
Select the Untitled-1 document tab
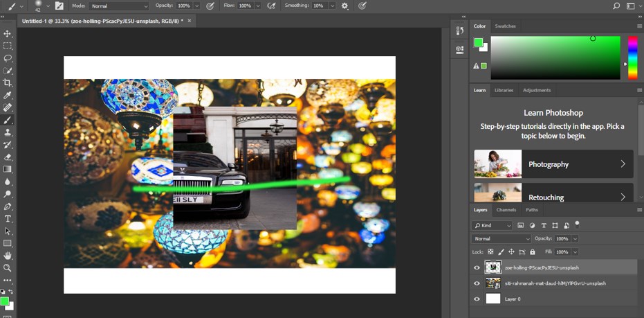[104, 21]
